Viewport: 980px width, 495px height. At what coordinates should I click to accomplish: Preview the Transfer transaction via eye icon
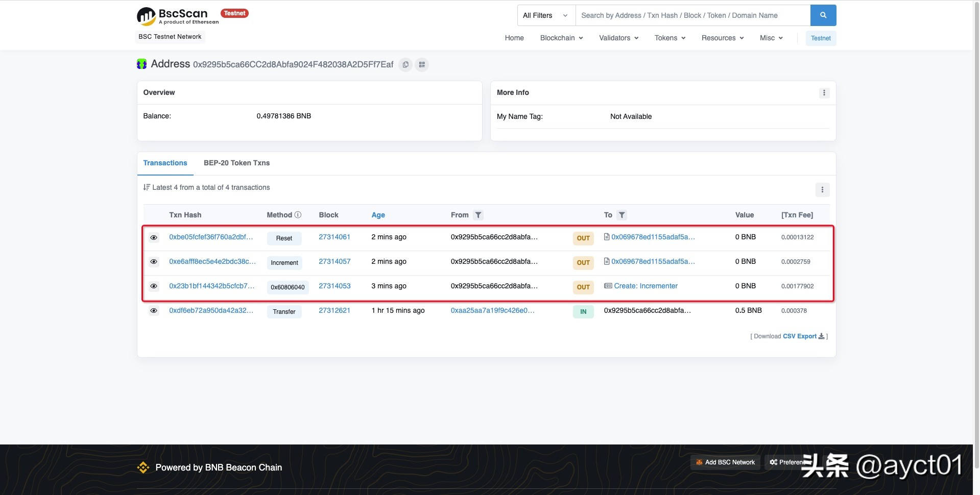pyautogui.click(x=154, y=311)
